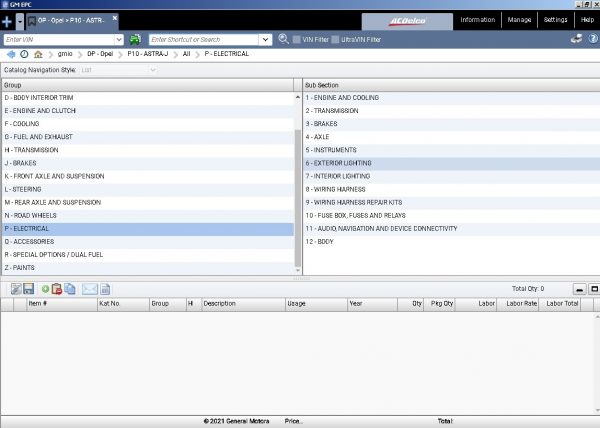Screen dimensions: 600x428
Task: Add item with the green plus icon
Action: [45, 289]
